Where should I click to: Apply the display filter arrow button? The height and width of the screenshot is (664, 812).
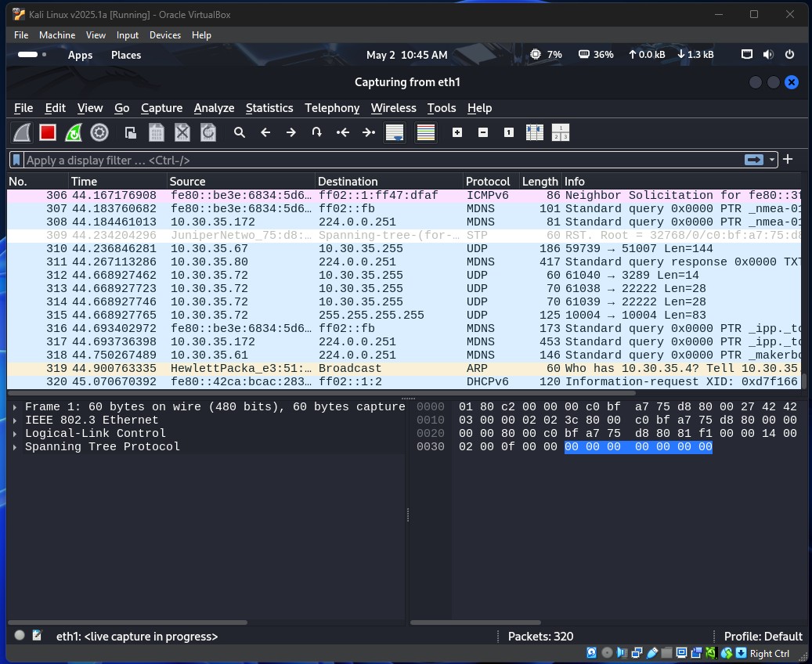tap(754, 160)
